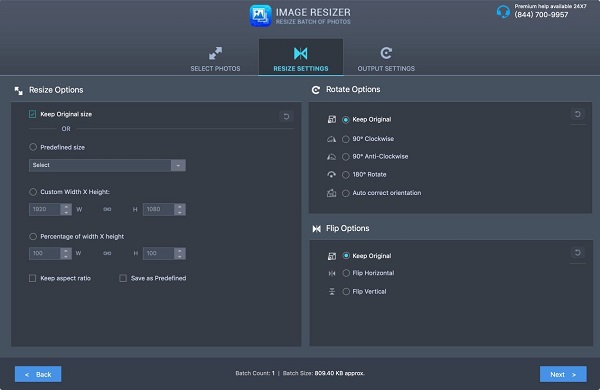Screen dimensions: 600x390
Task: Uncheck Keep Original size checkbox
Action: click(x=33, y=114)
